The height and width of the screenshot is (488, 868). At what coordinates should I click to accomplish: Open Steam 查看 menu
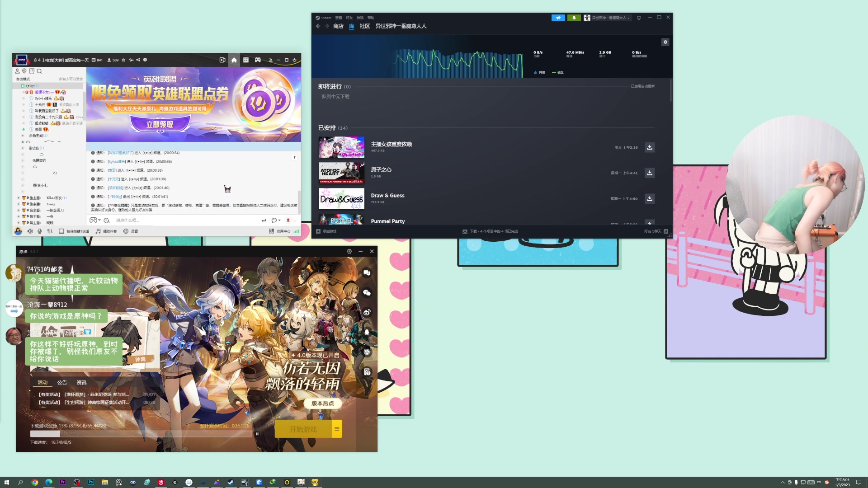click(339, 18)
